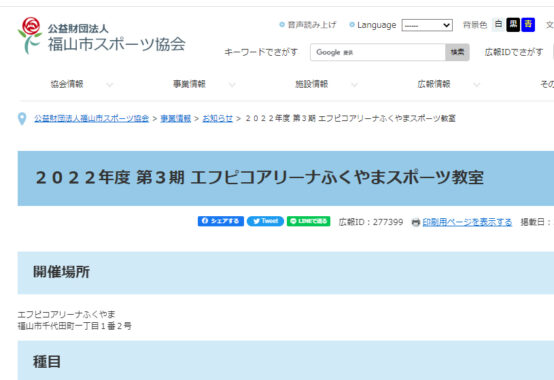Click the rose logo of 福山市スポーツ協会
This screenshot has width=554, height=380.
pos(30,35)
